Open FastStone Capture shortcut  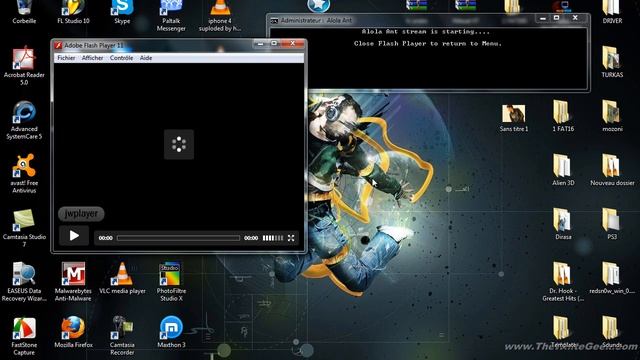24,336
